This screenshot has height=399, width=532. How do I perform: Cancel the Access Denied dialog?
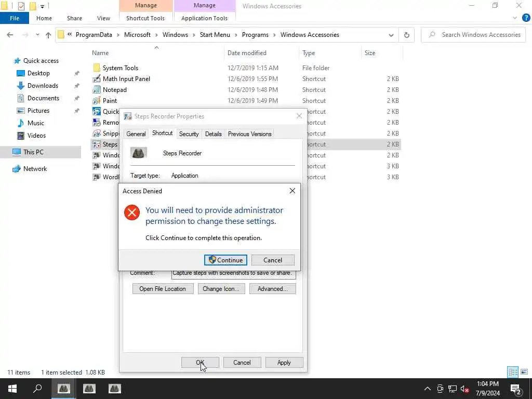pyautogui.click(x=273, y=260)
